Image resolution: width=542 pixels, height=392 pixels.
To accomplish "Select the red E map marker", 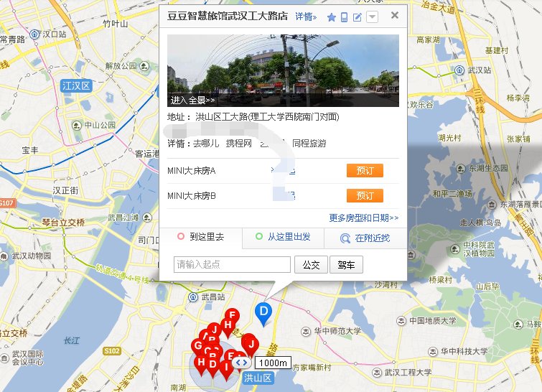I will tap(231, 357).
